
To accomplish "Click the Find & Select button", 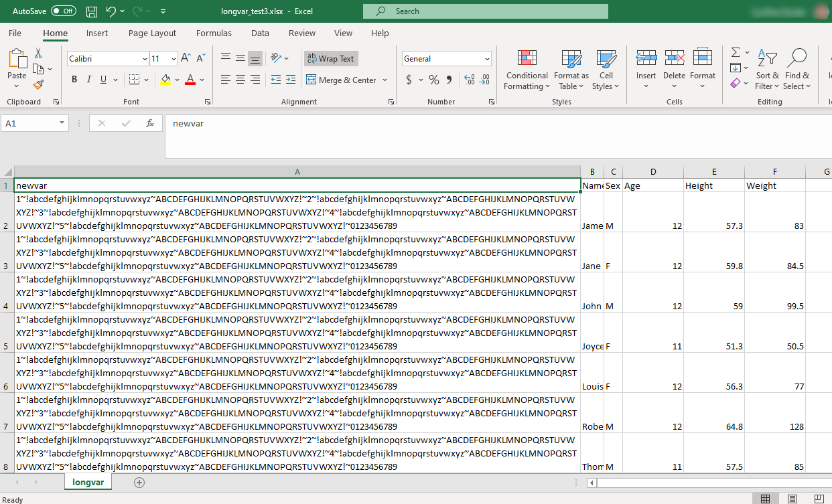I will click(x=798, y=70).
